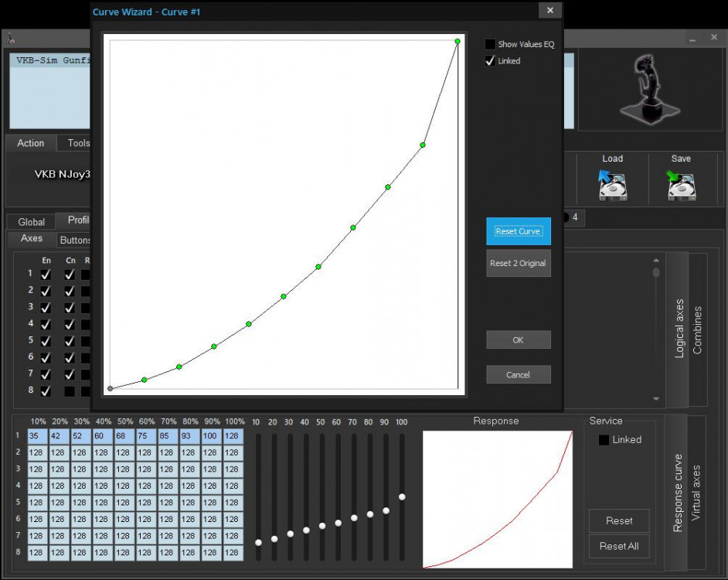Select curve 1 cell with value 42

(x=60, y=436)
